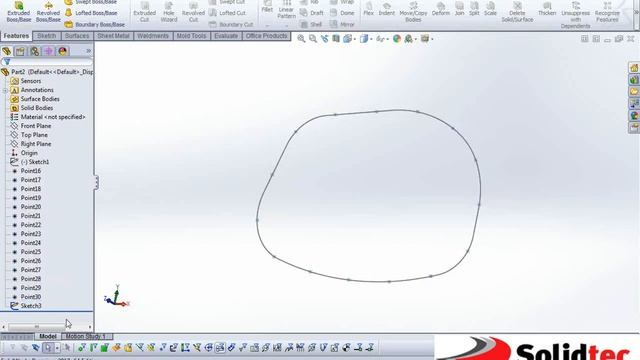
Task: Click Zoom to Area icon
Action: [313, 39]
